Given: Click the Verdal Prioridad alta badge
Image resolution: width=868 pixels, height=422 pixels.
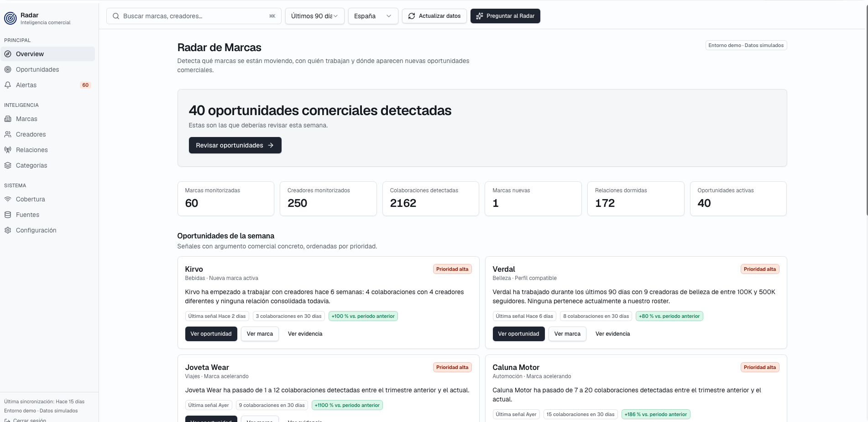Looking at the screenshot, I should click(760, 269).
